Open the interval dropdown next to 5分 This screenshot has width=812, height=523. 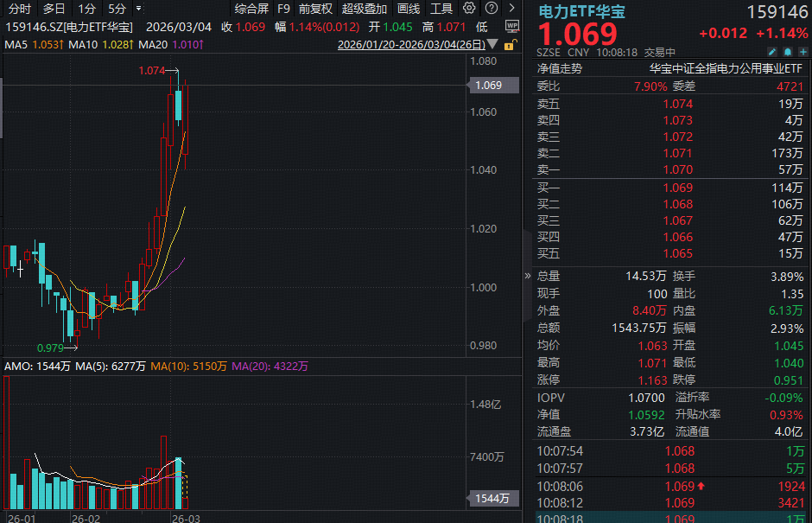tap(138, 8)
